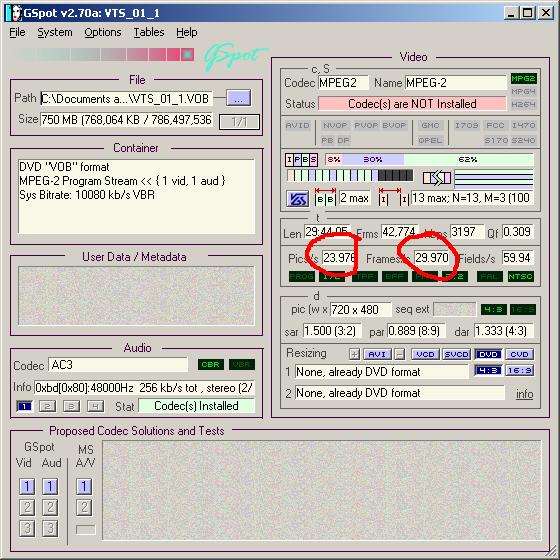The height and width of the screenshot is (560, 560).
Task: Click the IPBS frame type icon
Action: pos(301,160)
